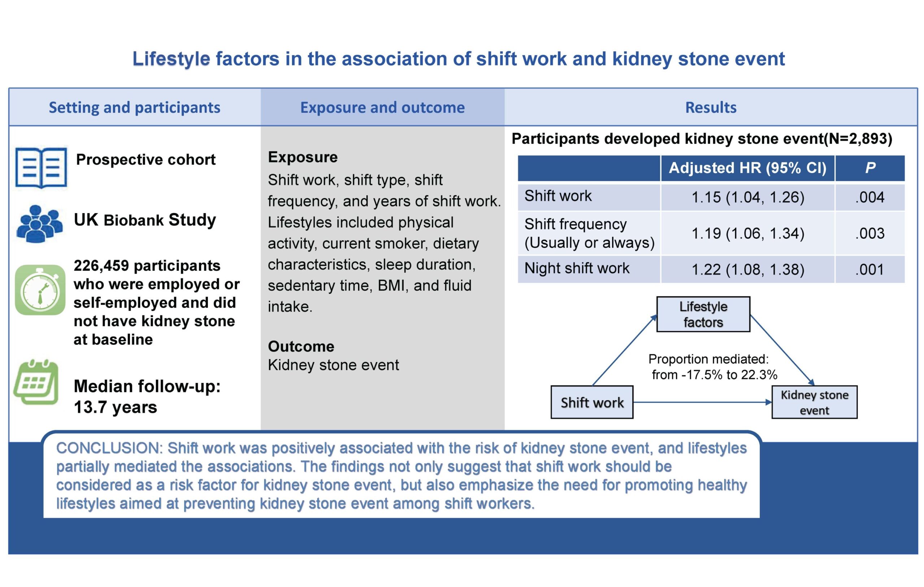Click the open book icon
The width and height of the screenshot is (924, 587).
click(41, 168)
